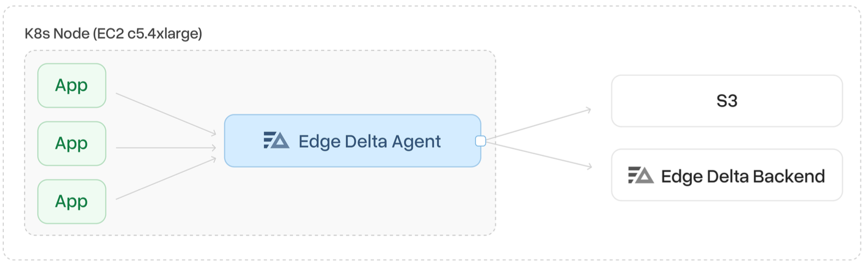Screen dimensions: 868x265
Task: Click the Edge Delta logo in Backend box
Action: coord(641,176)
